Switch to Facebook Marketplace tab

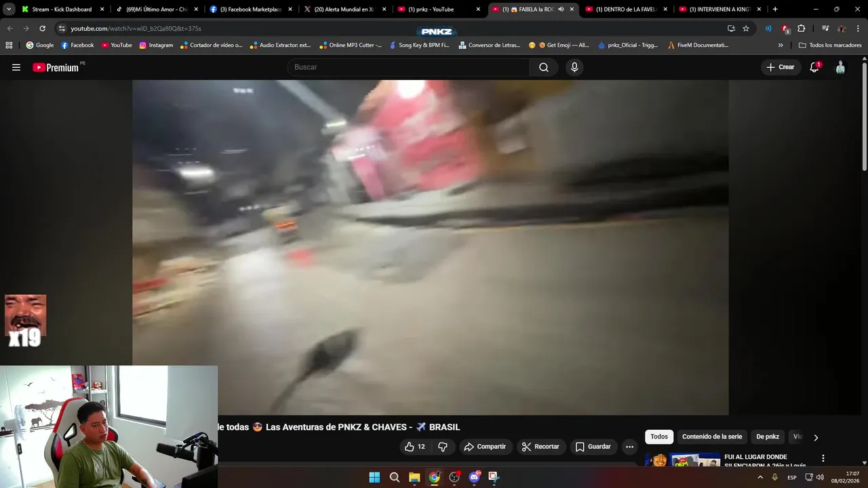coord(250,9)
